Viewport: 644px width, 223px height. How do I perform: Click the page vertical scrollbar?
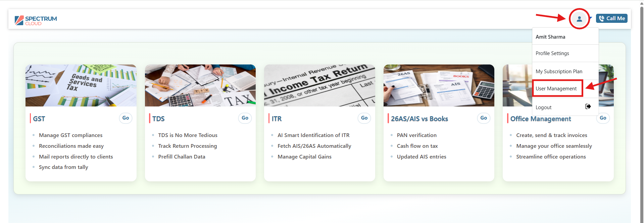coord(641,101)
